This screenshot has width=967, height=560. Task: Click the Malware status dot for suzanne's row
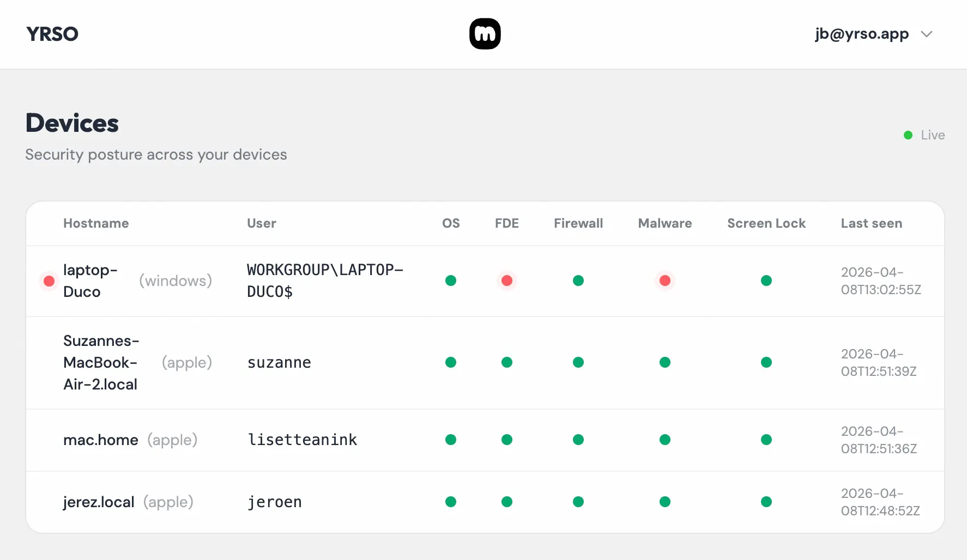[665, 362]
